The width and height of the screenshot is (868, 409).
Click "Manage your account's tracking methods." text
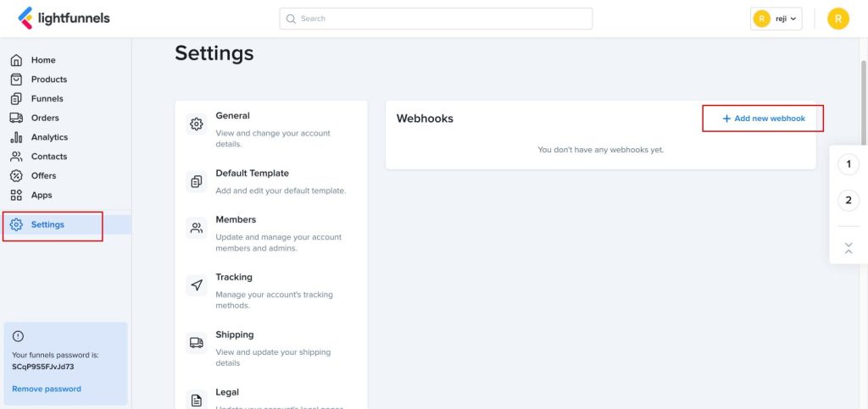pos(274,300)
